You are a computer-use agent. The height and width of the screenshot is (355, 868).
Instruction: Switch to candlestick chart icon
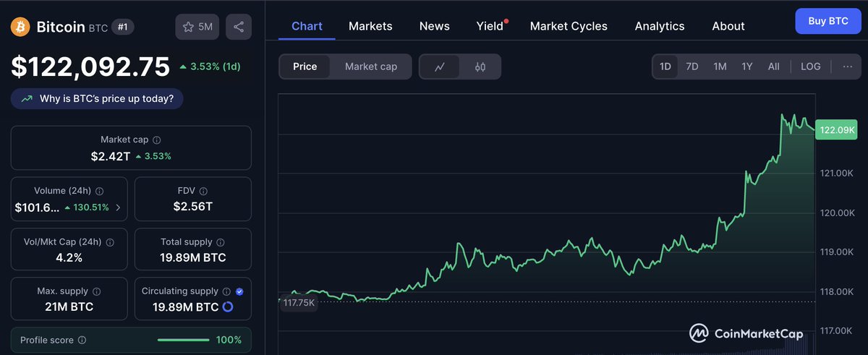coord(480,67)
